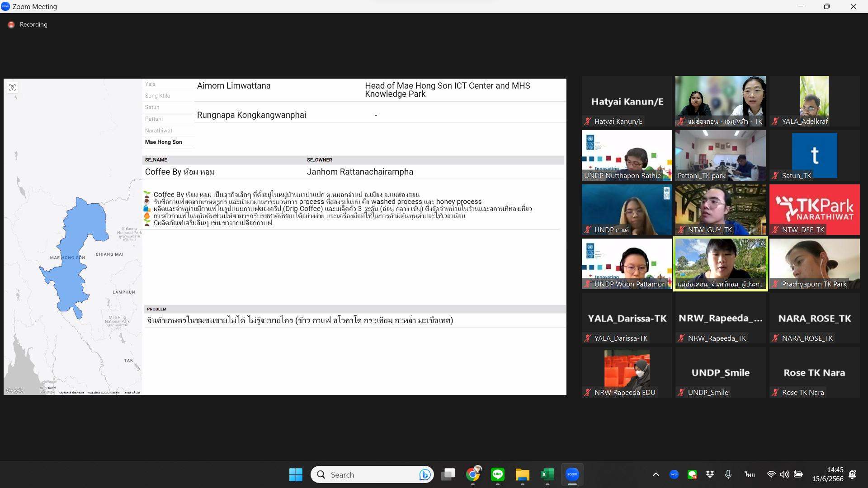868x488 pixels.
Task: Click the map fullscreen toggle icon
Action: click(x=13, y=88)
